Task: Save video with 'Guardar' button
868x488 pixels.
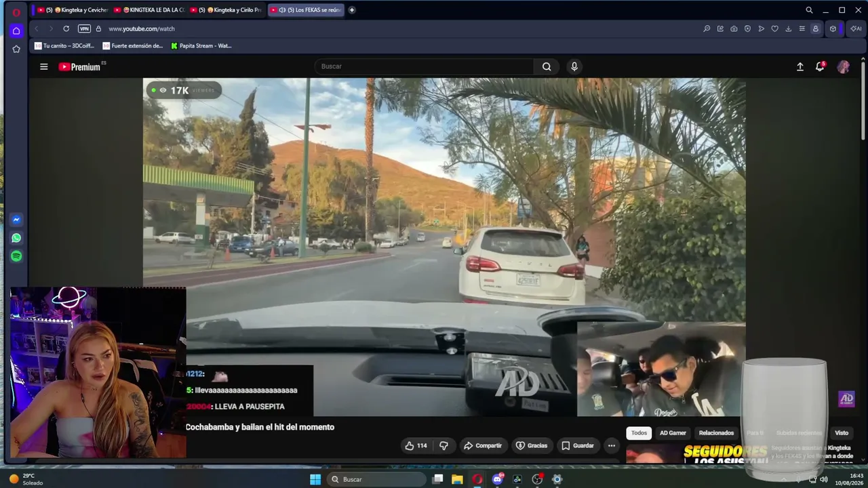Action: point(577,445)
